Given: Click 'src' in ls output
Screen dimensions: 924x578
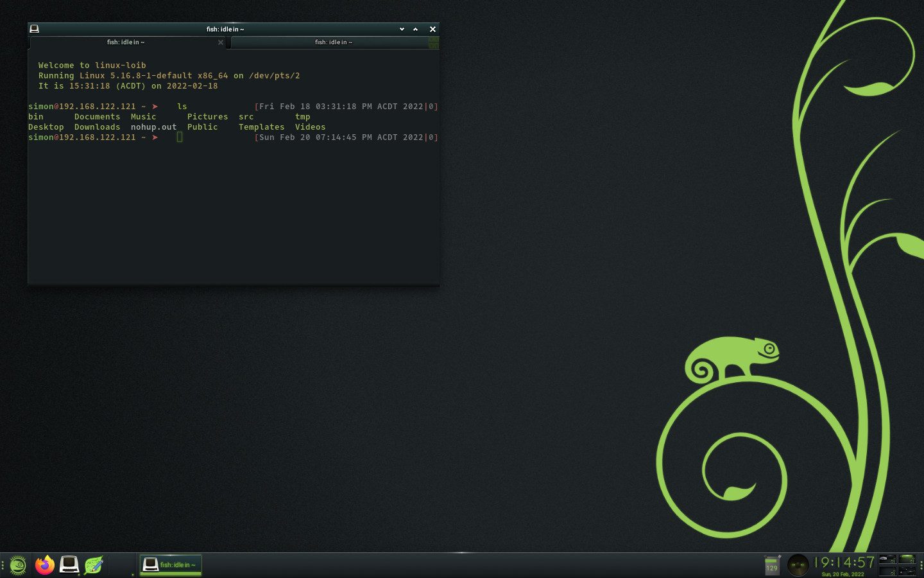Looking at the screenshot, I should pos(246,117).
